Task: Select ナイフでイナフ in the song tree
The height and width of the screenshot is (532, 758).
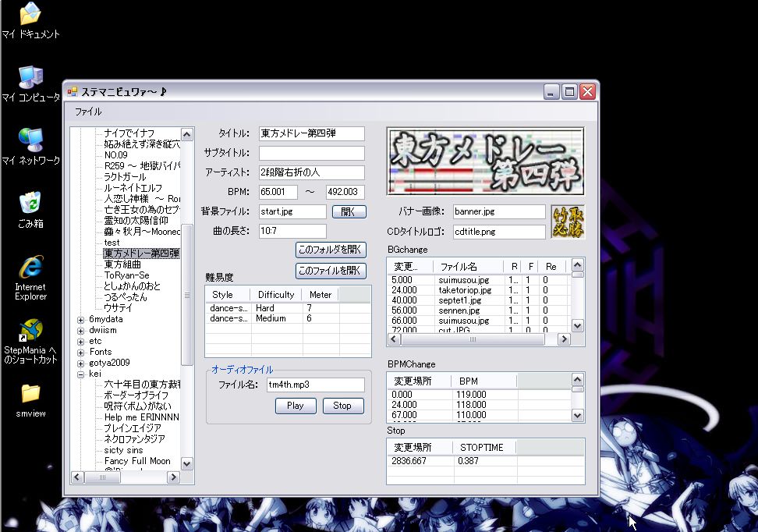Action: [x=129, y=133]
